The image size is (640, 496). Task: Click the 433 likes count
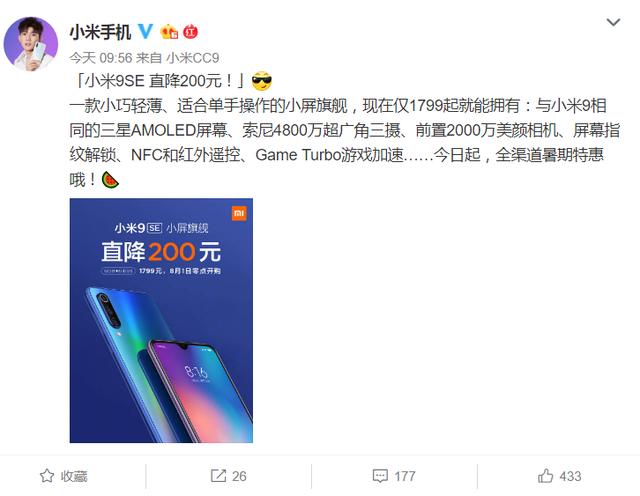tap(570, 476)
